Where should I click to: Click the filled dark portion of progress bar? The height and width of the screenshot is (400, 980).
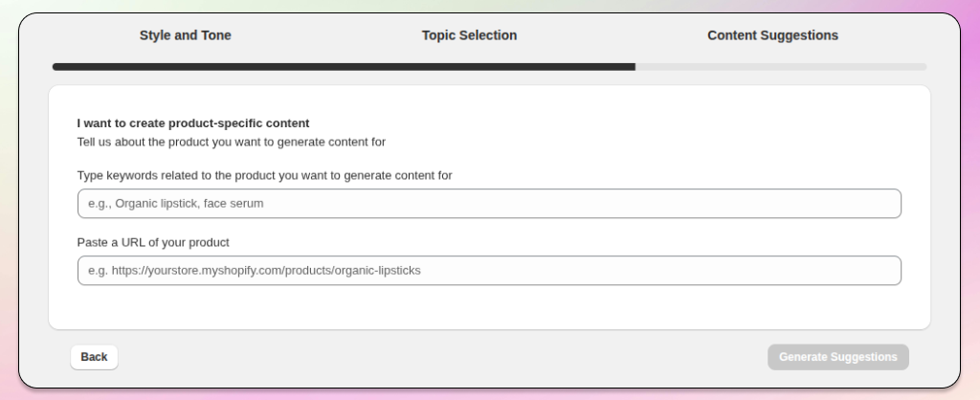[x=345, y=67]
